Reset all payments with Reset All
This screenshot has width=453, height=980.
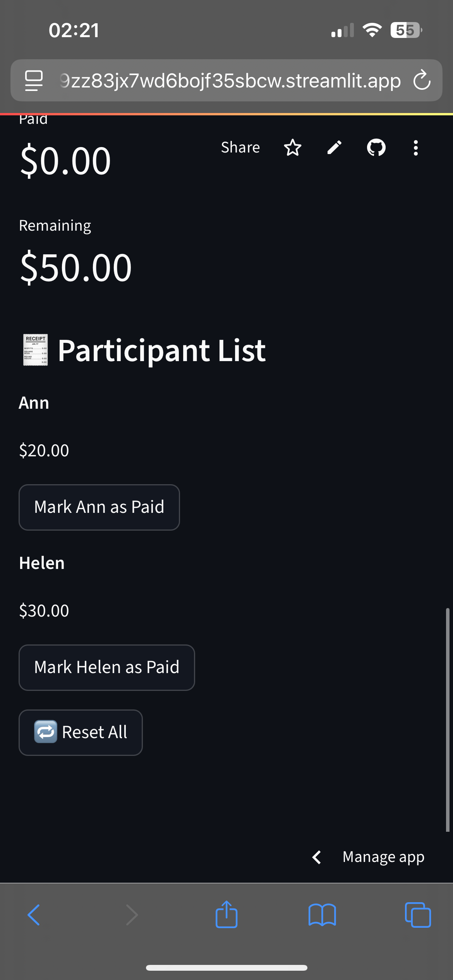click(x=81, y=732)
